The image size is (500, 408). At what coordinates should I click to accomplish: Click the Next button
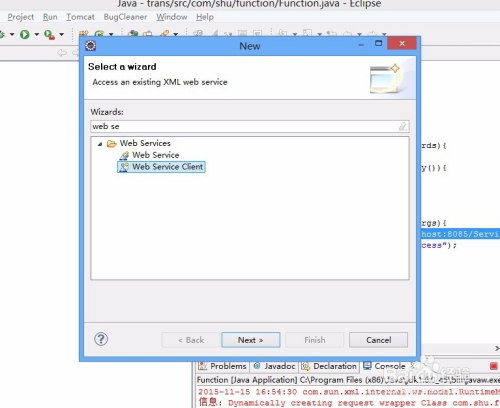point(251,340)
